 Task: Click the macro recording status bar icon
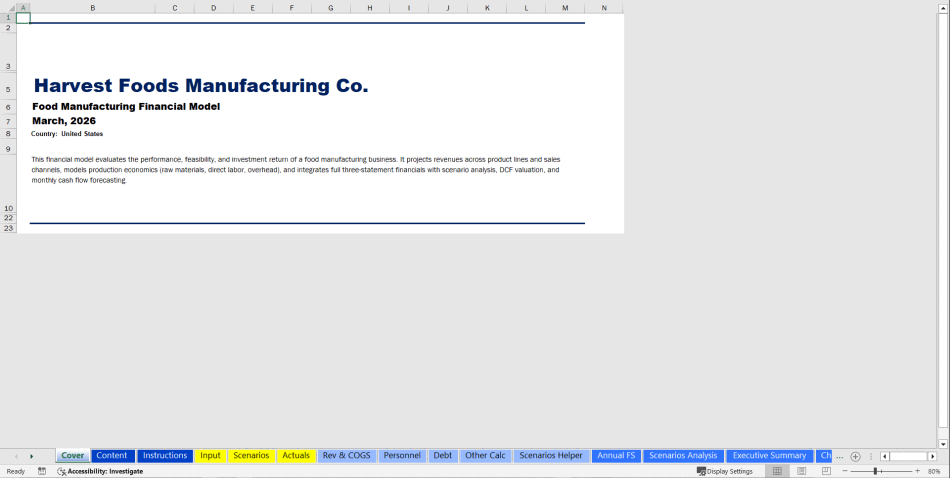(42, 471)
